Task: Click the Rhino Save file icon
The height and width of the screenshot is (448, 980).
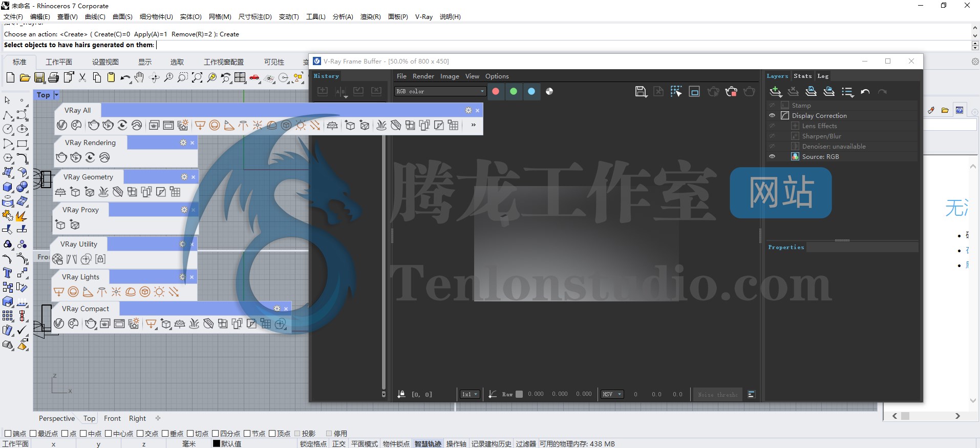Action: (39, 78)
